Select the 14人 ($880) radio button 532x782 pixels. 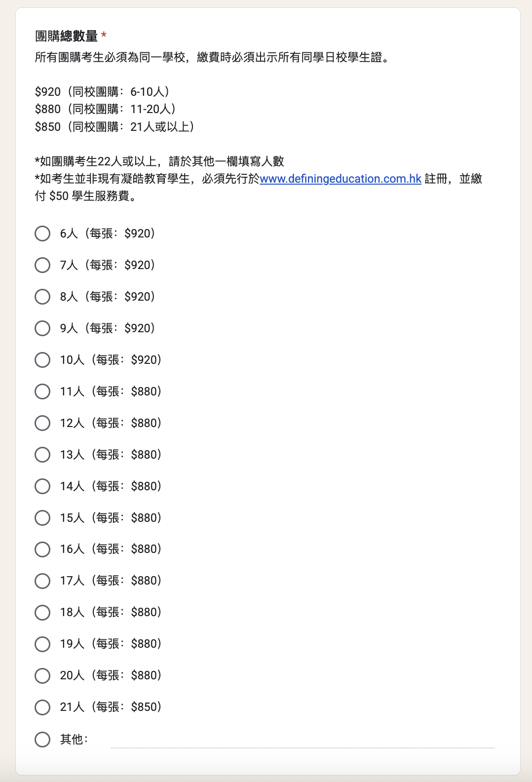coord(42,486)
